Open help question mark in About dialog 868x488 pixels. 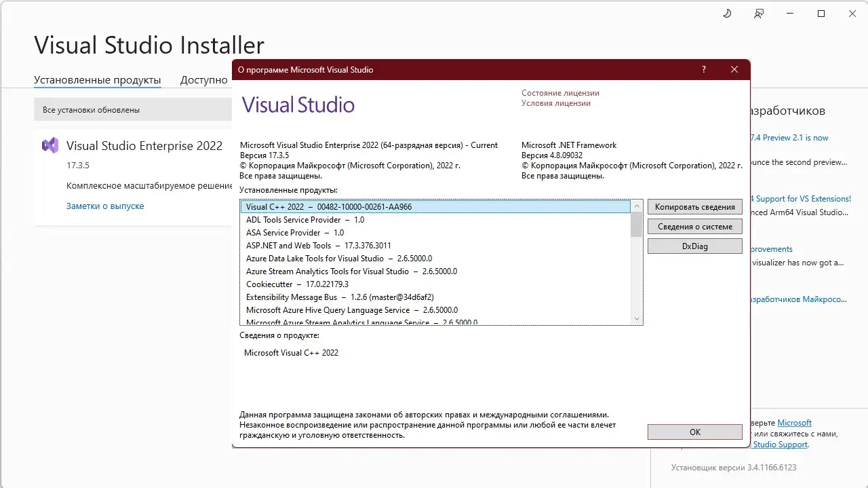(x=703, y=69)
